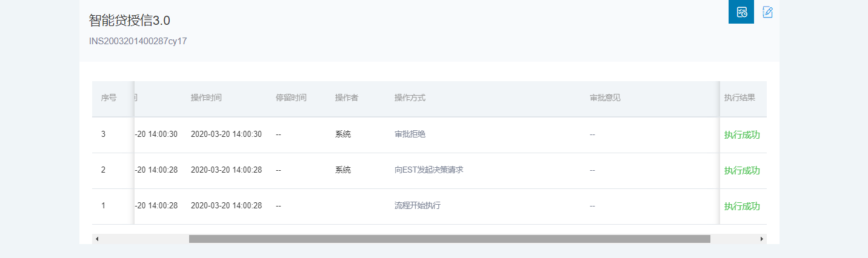The image size is (868, 258).
Task: Click the 停留时间 column header
Action: [x=291, y=98]
